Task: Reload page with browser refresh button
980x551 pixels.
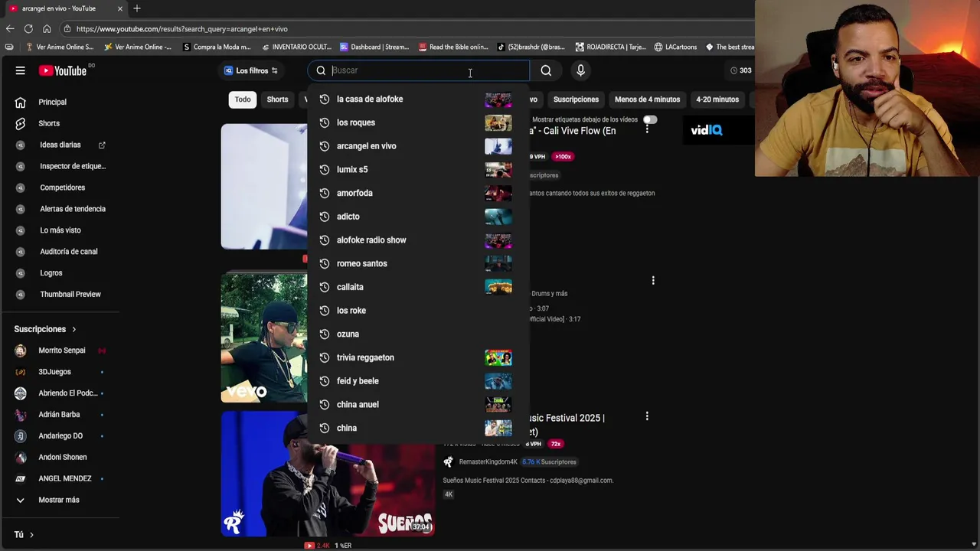Action: click(x=28, y=29)
